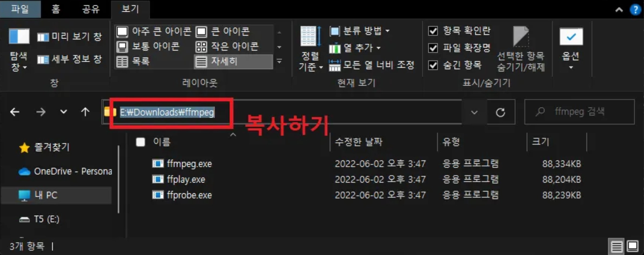Open the 열 추가 add columns dropdown
The height and width of the screenshot is (255, 644).
[x=355, y=48]
